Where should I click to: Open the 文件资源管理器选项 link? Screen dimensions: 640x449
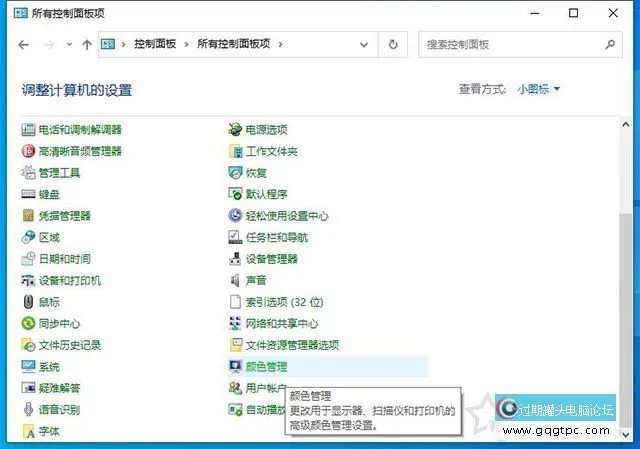(292, 345)
